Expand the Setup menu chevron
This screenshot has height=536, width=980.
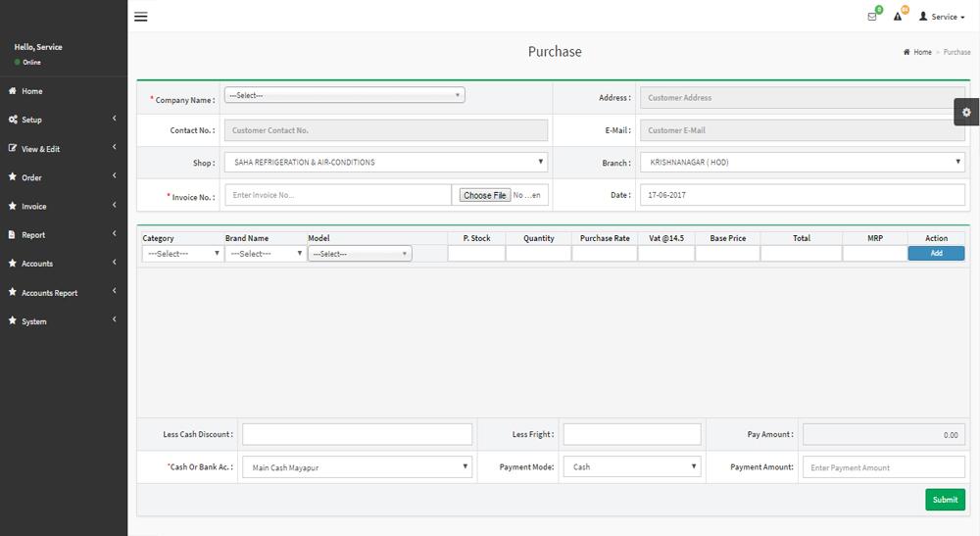(x=115, y=118)
